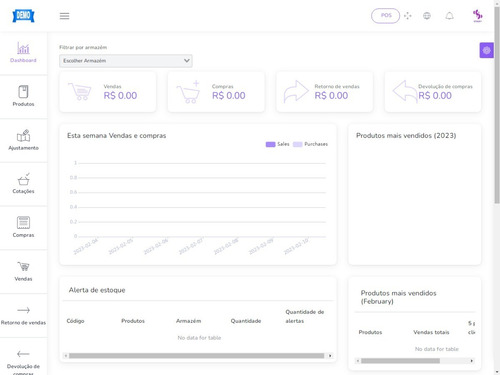Click the Devolução de compras arrow icon
This screenshot has width=500, height=375.
[405, 91]
